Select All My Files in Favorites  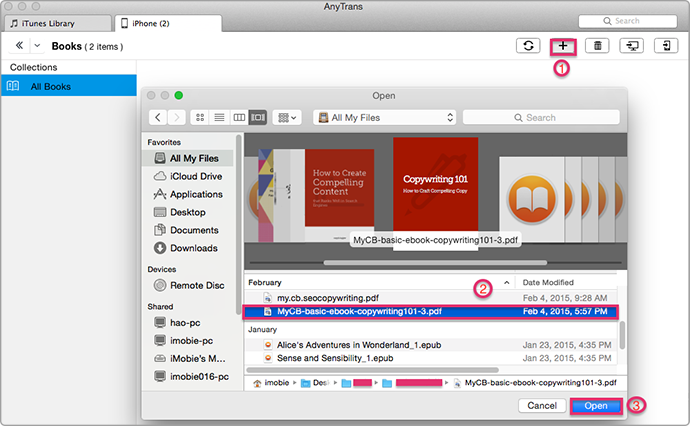(188, 158)
